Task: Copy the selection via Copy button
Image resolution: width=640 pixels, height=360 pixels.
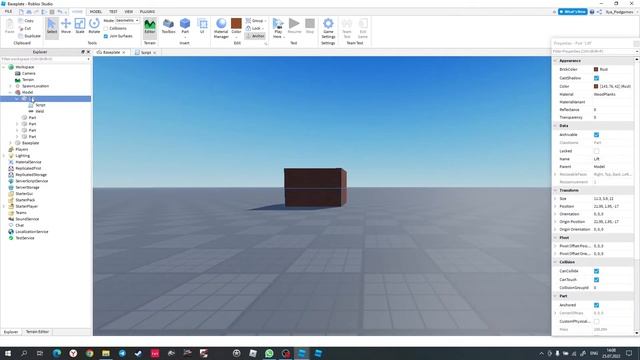Action: [26, 20]
